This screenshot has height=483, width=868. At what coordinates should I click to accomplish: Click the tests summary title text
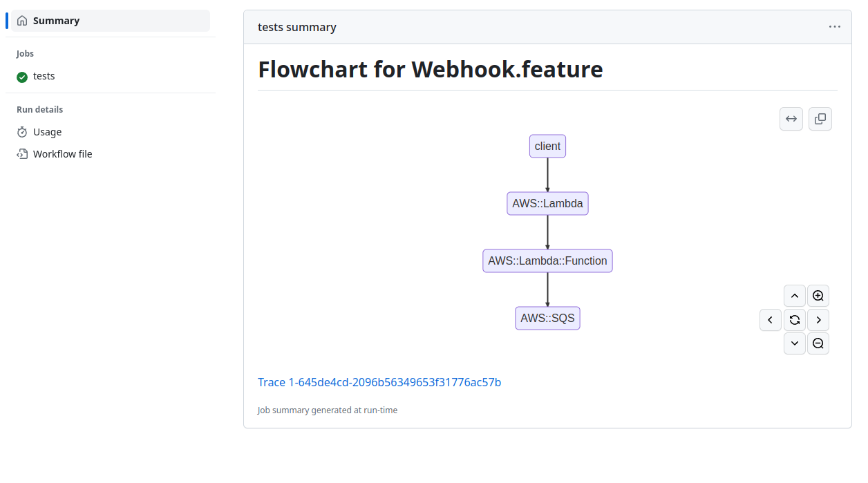point(297,27)
